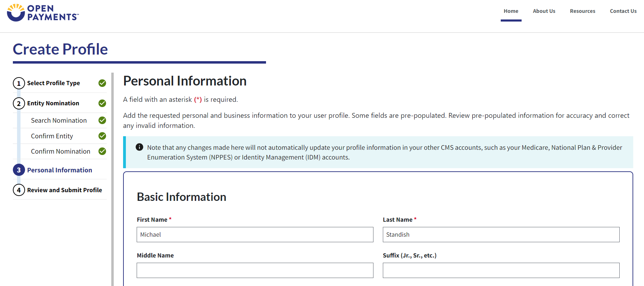Viewport: 644px width, 286px height.
Task: Focus the First Name field
Action: [x=255, y=235]
